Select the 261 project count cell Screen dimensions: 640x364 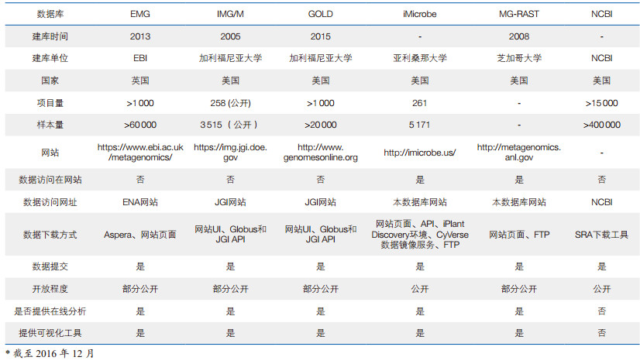coord(420,103)
